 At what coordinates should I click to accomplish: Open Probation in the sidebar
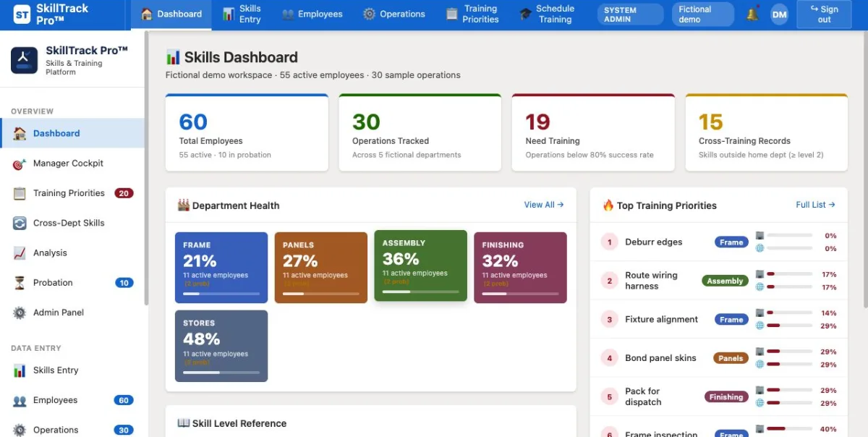click(x=72, y=282)
